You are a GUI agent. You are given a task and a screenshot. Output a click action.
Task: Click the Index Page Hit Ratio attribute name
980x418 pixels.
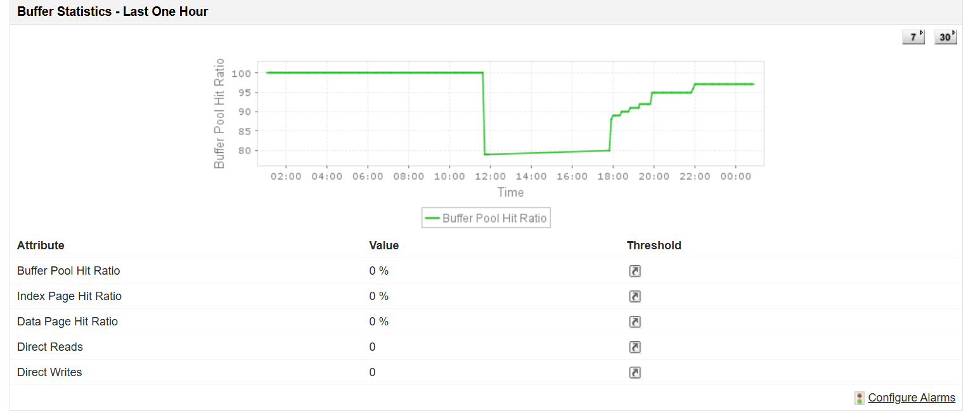69,296
